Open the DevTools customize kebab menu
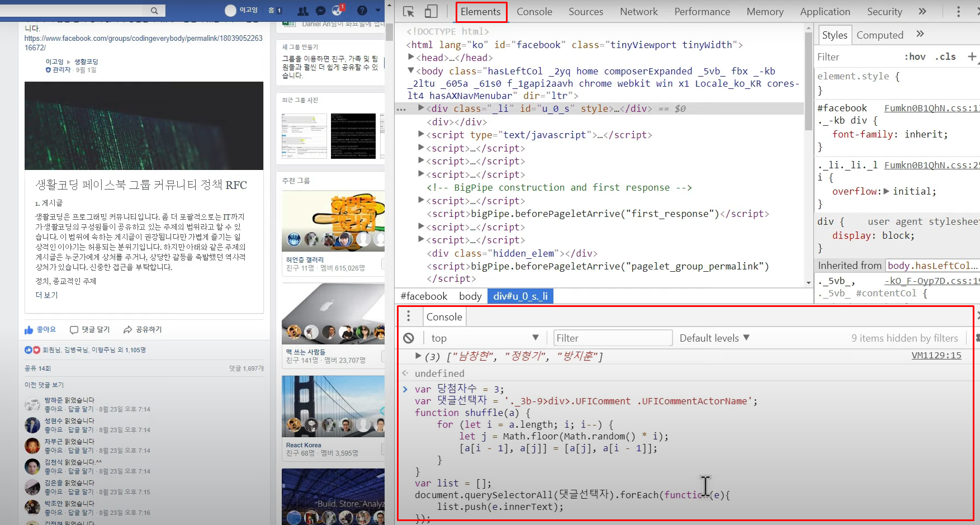Image resolution: width=980 pixels, height=525 pixels. 958,12
